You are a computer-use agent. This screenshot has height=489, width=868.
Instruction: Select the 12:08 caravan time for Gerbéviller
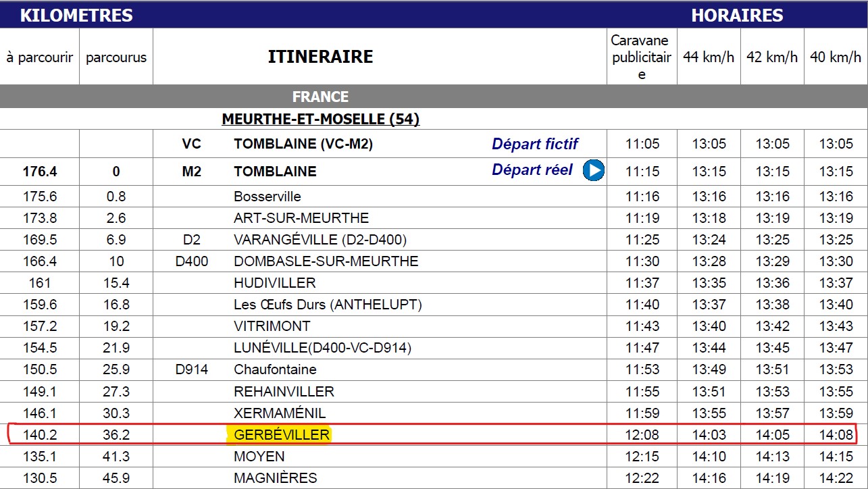(x=642, y=434)
